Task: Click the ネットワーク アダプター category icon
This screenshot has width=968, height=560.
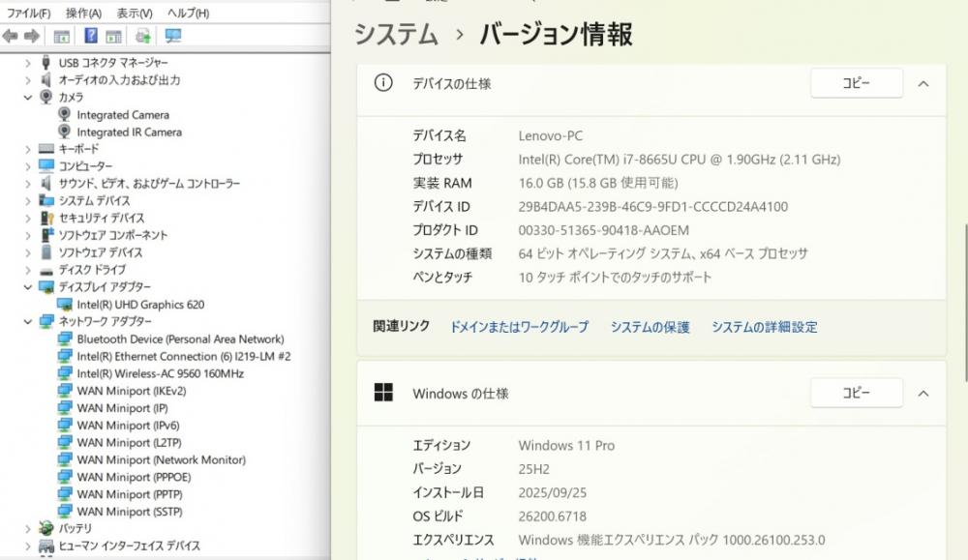Action: [46, 321]
